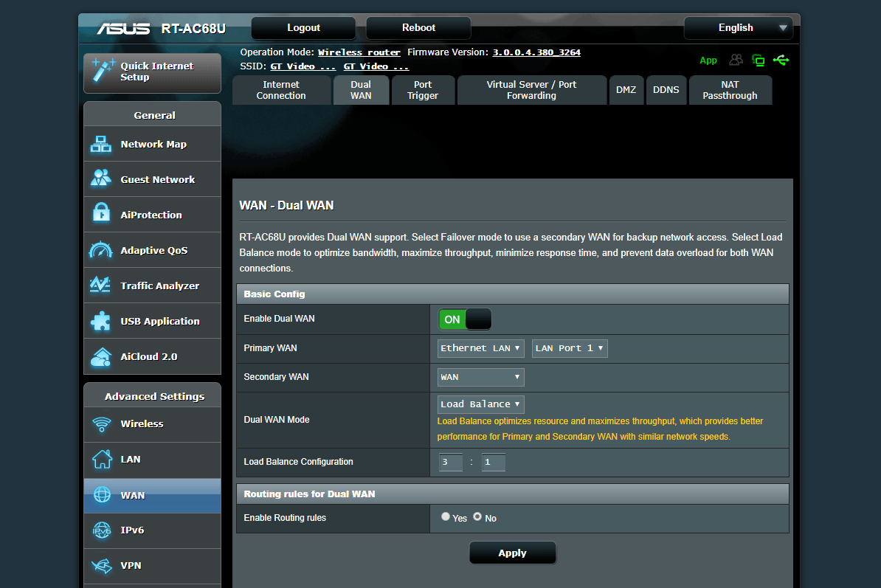Viewport: 881px width, 588px height.
Task: Click Traffic Analyzer chart icon
Action: point(100,285)
